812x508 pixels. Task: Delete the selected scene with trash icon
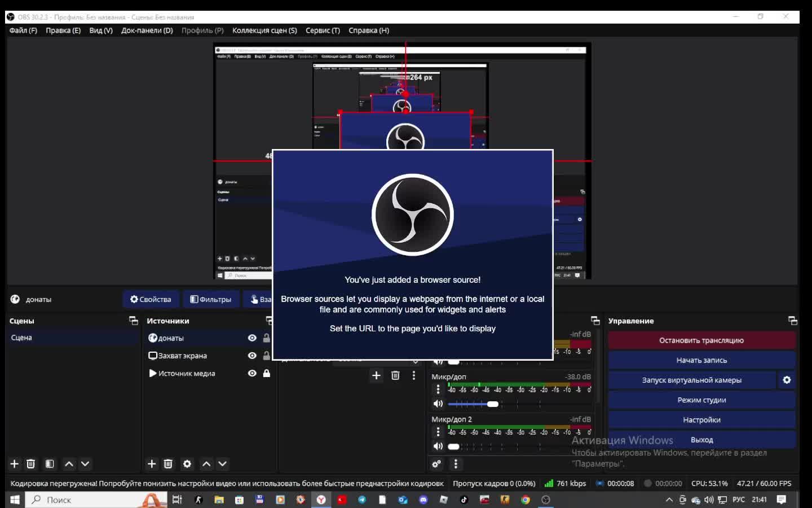tap(31, 464)
